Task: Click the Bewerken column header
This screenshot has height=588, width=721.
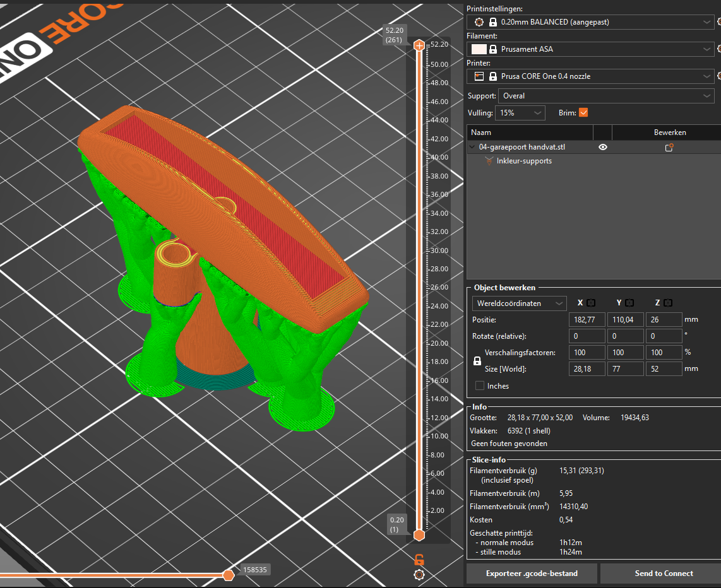Action: click(x=669, y=132)
